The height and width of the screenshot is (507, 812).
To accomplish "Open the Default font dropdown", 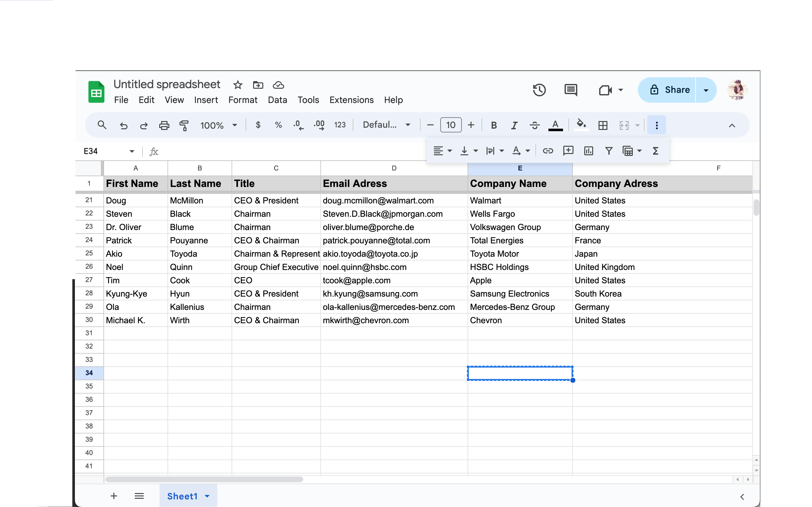I will point(386,125).
